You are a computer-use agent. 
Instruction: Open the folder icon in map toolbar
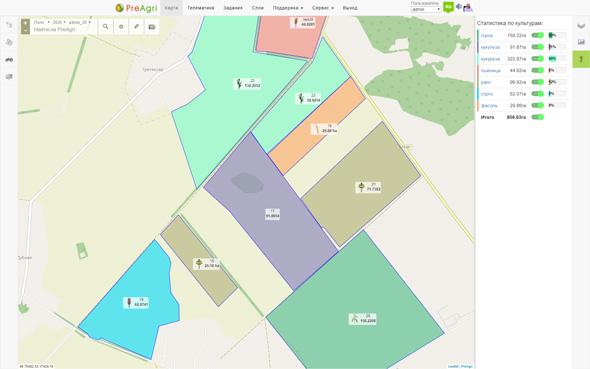pyautogui.click(x=152, y=27)
